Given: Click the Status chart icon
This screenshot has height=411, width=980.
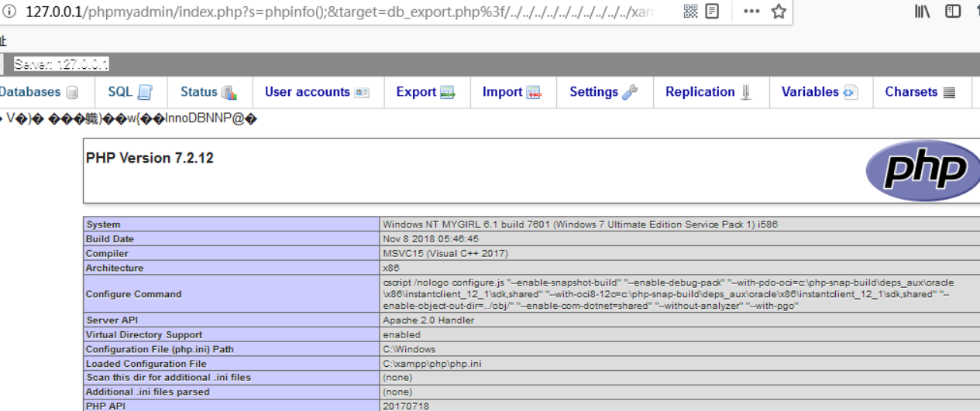Looking at the screenshot, I should pos(229,92).
